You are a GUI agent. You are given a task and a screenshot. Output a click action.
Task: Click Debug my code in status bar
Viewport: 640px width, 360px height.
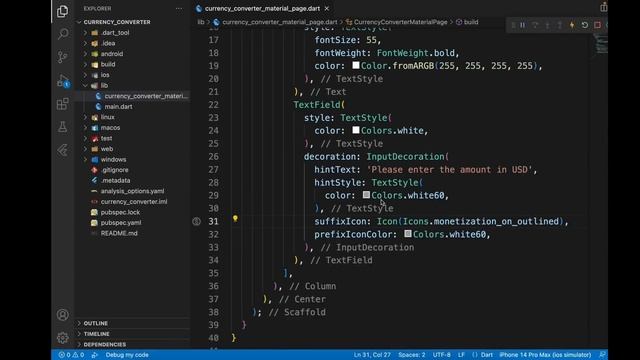click(127, 355)
